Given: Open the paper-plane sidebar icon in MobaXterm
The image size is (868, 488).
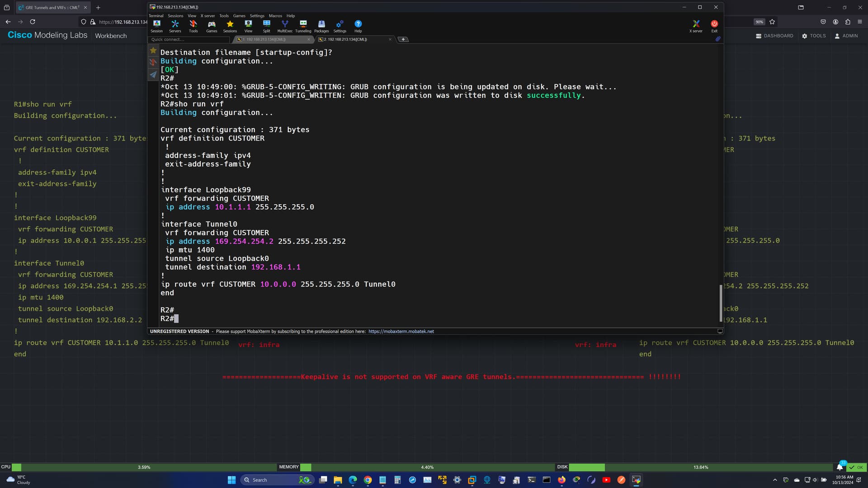Looking at the screenshot, I should click(153, 75).
